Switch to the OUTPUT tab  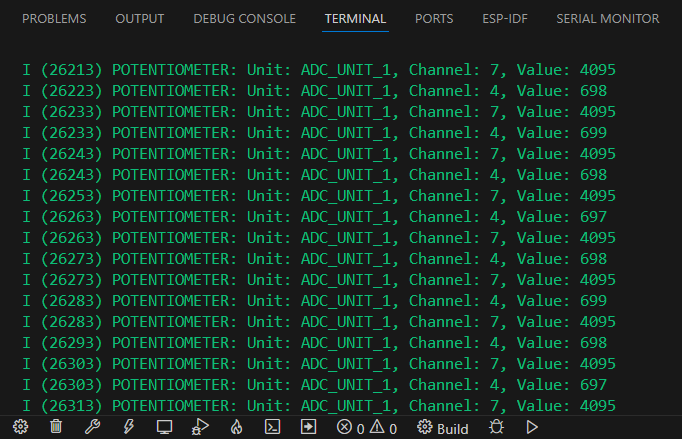click(x=140, y=18)
